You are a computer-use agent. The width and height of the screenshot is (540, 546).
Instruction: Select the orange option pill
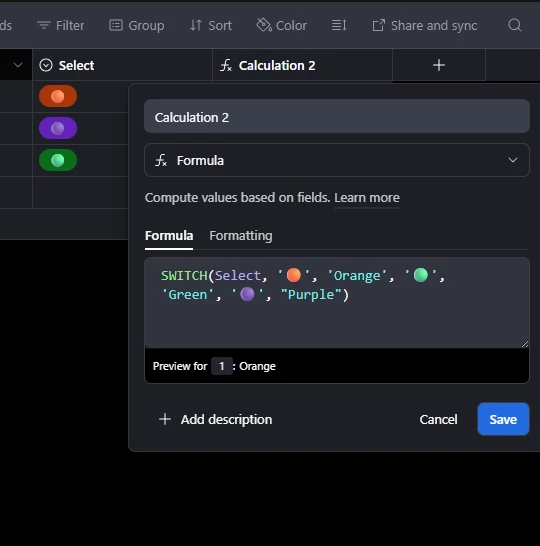(x=58, y=96)
